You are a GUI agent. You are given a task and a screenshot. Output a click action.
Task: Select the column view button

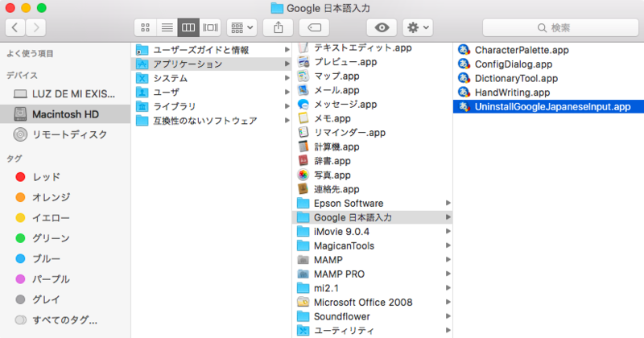[x=188, y=27]
